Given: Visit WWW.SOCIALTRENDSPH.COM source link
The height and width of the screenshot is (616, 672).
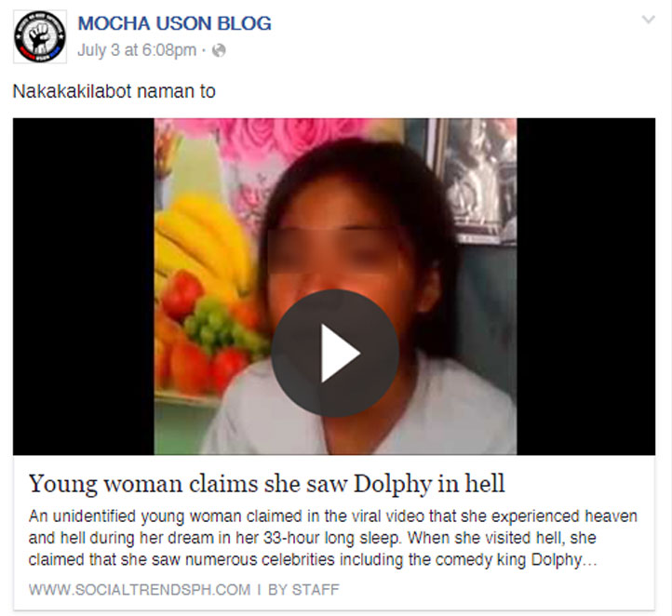Looking at the screenshot, I should click(x=140, y=589).
